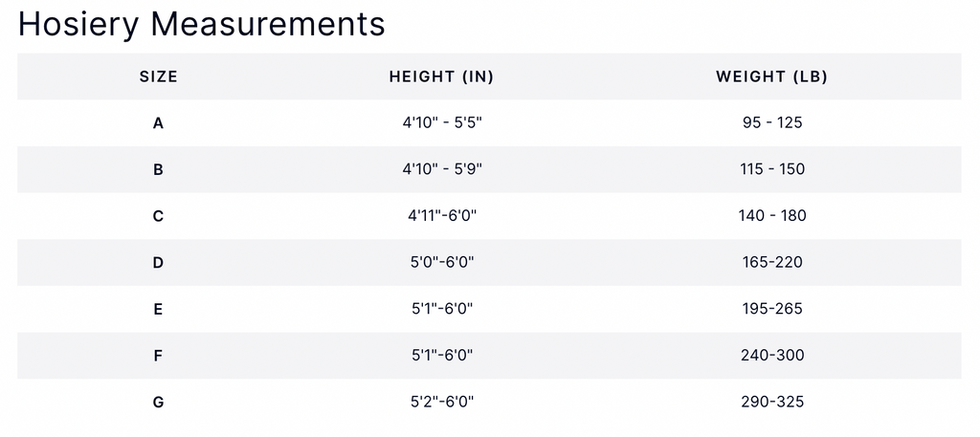This screenshot has height=437, width=980.
Task: Select height cell 4'10" - 5'9"
Action: [442, 169]
